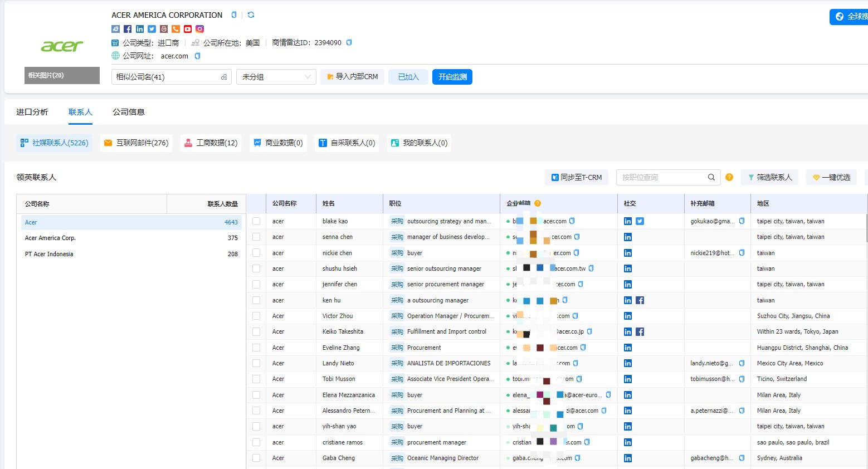Open the 相似公司名(41) selector
The width and height of the screenshot is (868, 469).
coord(171,77)
